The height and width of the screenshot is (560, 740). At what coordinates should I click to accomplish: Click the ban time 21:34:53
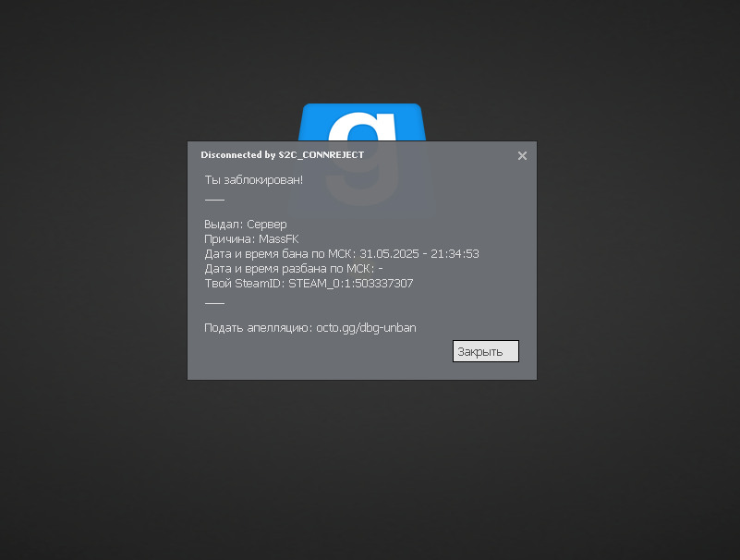coord(455,253)
